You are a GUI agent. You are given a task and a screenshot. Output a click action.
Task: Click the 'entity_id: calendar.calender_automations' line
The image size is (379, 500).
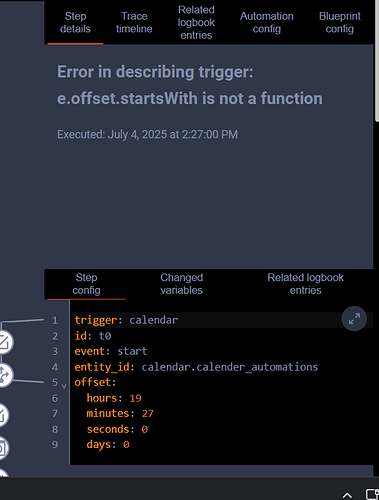196,367
